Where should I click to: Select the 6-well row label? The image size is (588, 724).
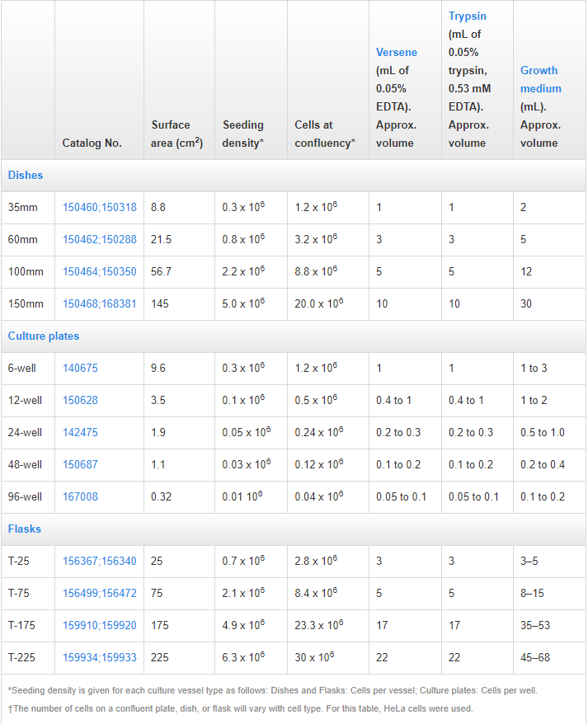click(x=21, y=368)
